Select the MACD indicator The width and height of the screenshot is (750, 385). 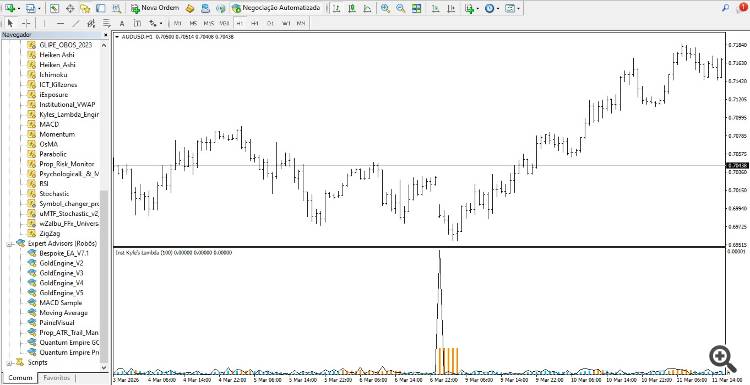pos(49,124)
